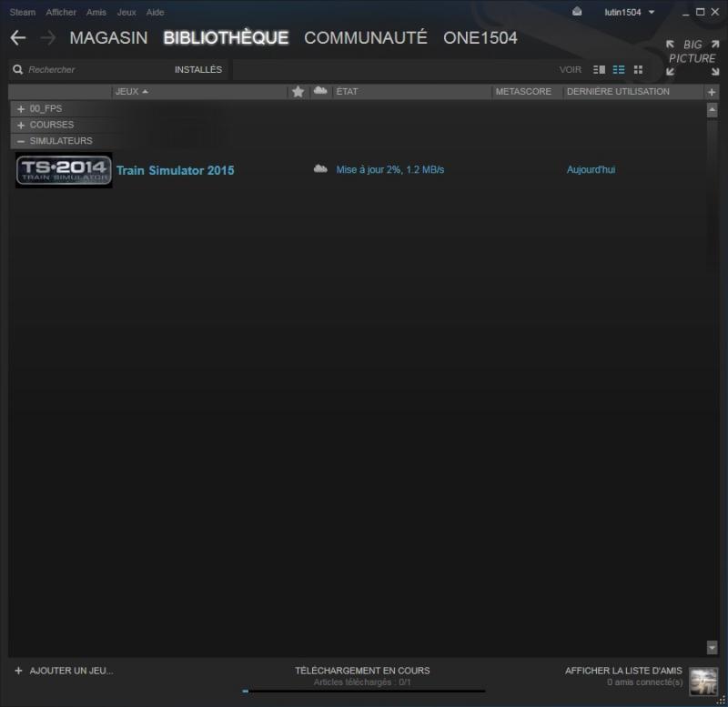This screenshot has height=707, width=728.
Task: Open the friends avatar thumbnail
Action: click(x=703, y=681)
